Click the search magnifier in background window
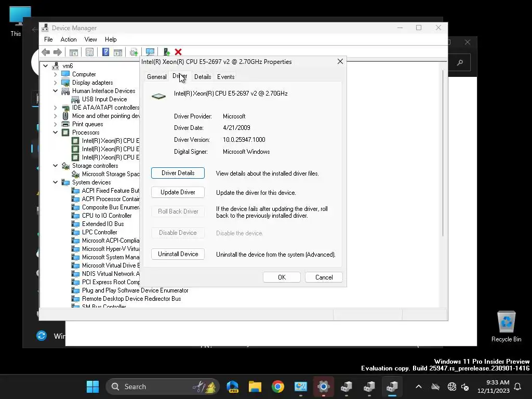The width and height of the screenshot is (532, 399). pyautogui.click(x=460, y=62)
